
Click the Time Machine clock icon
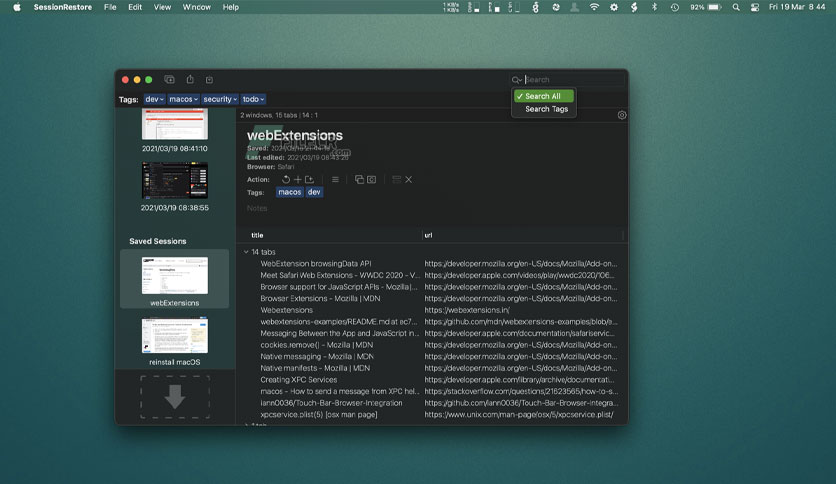click(x=674, y=7)
